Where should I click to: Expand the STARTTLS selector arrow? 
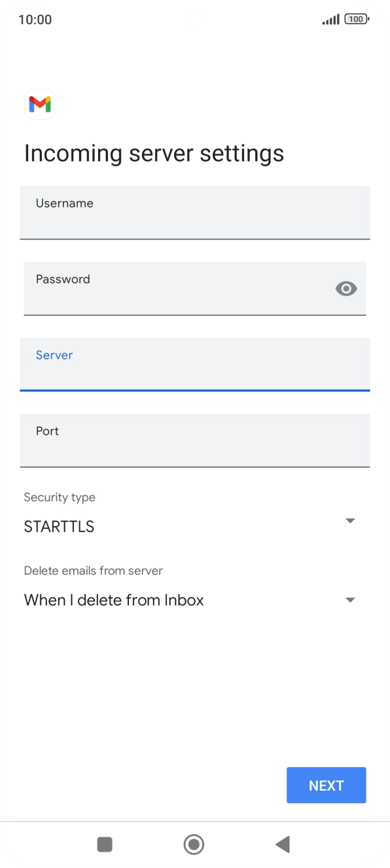tap(350, 520)
